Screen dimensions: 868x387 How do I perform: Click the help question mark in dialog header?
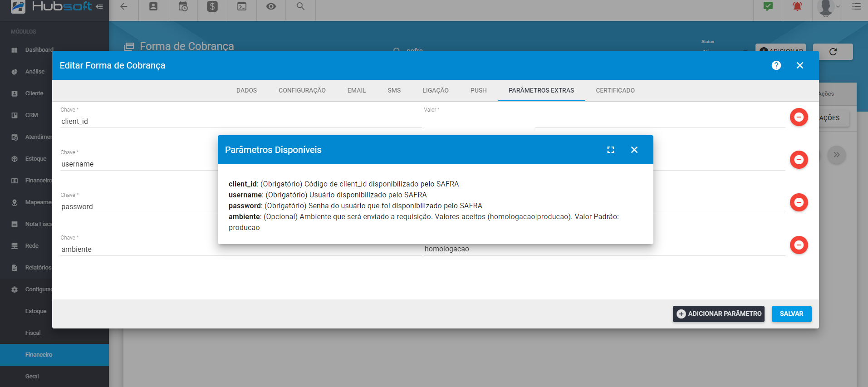click(776, 65)
